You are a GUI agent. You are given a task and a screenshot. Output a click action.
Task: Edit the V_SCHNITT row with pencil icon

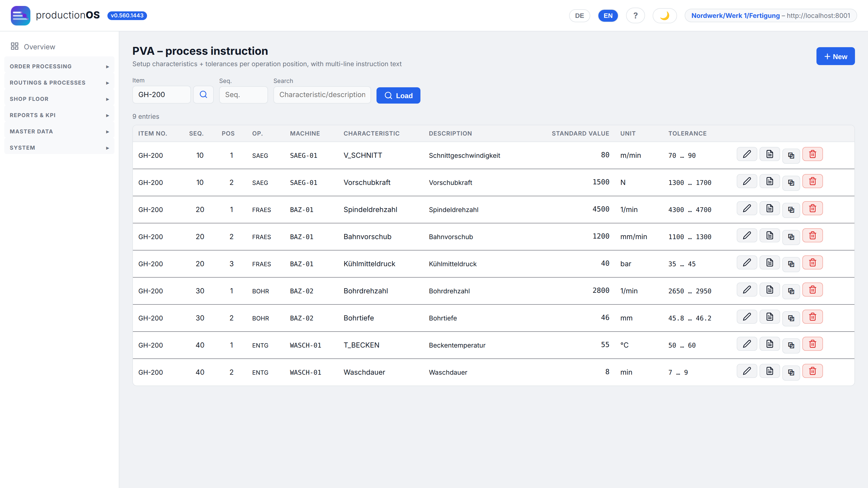coord(747,154)
